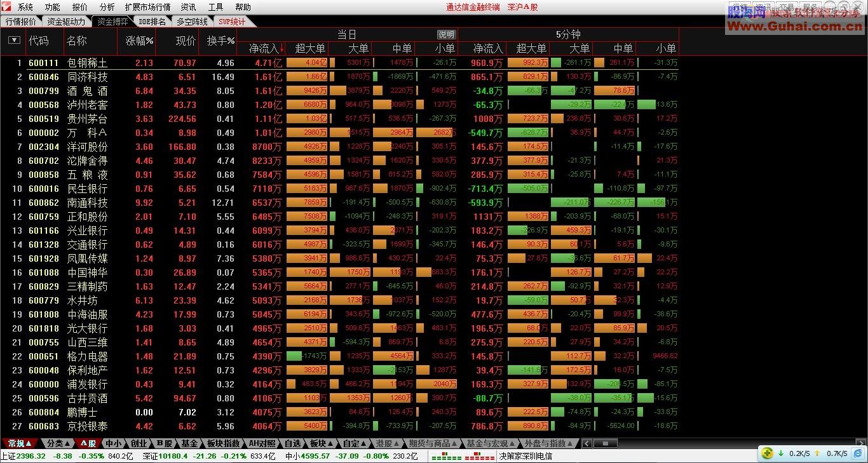The height and width of the screenshot is (463, 868).
Task: Open the 分析 menu
Action: coord(107,7)
